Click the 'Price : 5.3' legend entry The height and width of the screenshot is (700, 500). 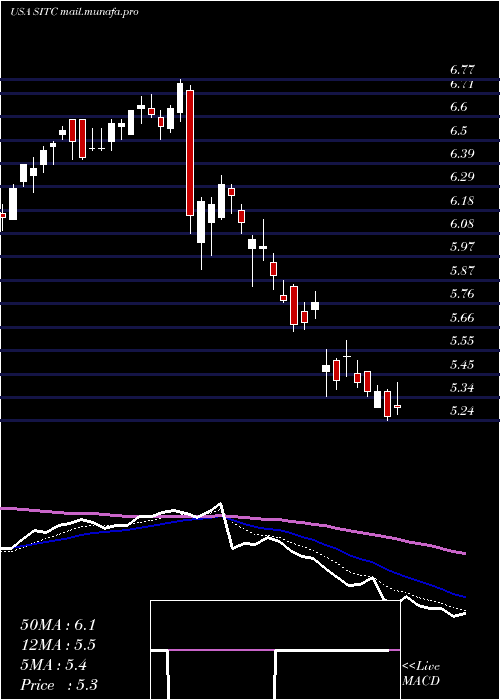pos(59,685)
